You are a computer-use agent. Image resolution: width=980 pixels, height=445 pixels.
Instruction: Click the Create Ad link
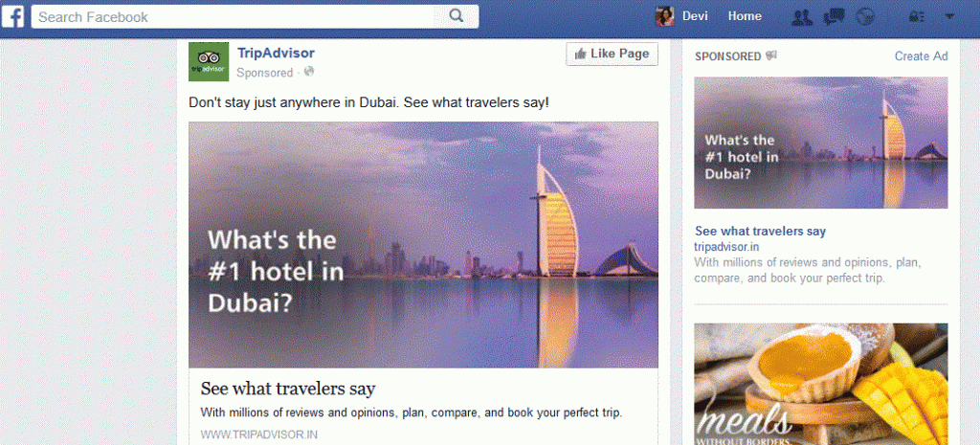[x=921, y=56]
